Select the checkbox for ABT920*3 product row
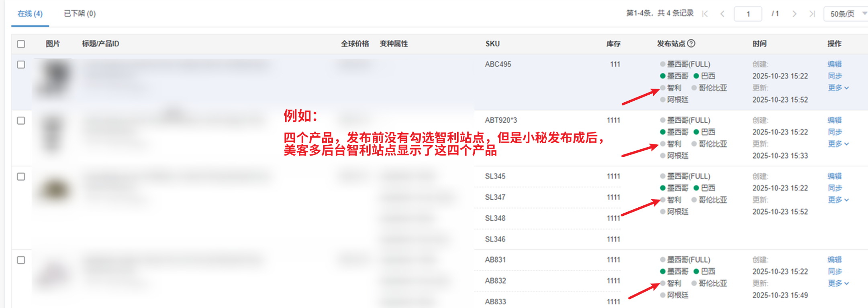The width and height of the screenshot is (868, 308). 21,121
